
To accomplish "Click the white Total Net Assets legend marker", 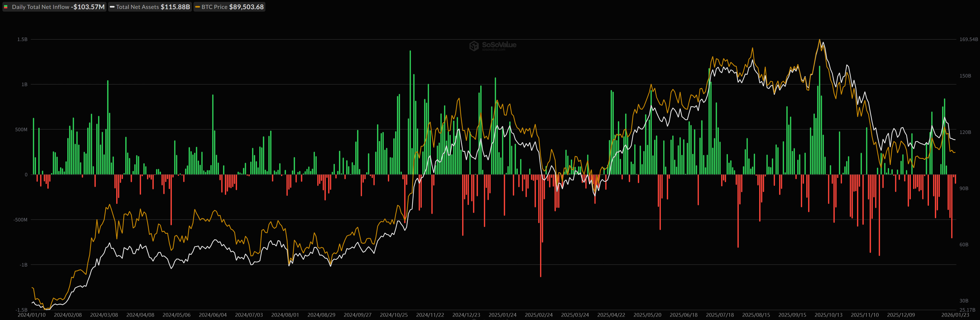I will pyautogui.click(x=112, y=7).
